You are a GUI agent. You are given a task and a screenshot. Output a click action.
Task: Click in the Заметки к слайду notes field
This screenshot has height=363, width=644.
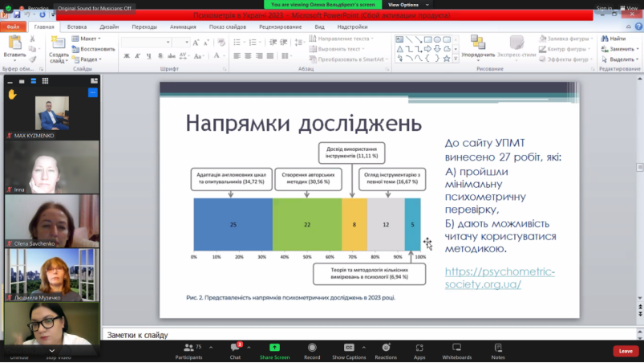tap(370, 335)
